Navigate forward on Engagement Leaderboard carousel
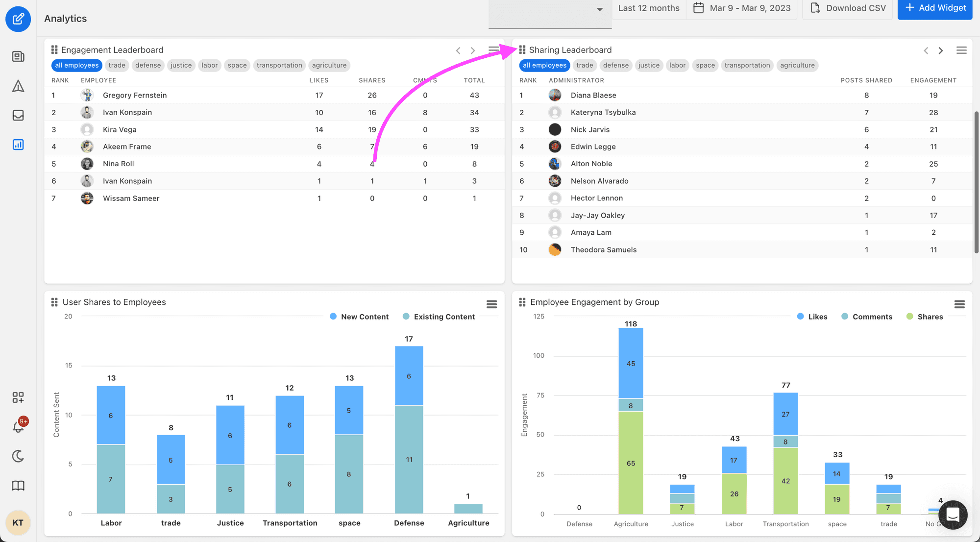The width and height of the screenshot is (980, 542). click(472, 49)
